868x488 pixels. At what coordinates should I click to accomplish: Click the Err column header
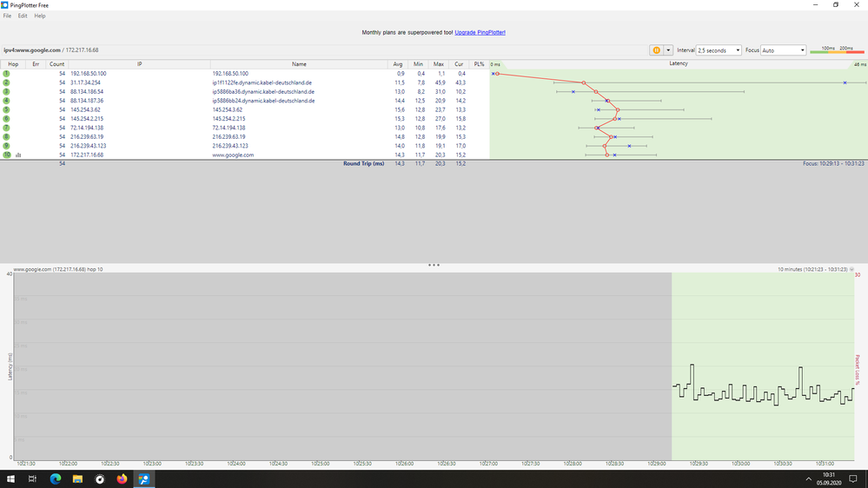tap(36, 64)
